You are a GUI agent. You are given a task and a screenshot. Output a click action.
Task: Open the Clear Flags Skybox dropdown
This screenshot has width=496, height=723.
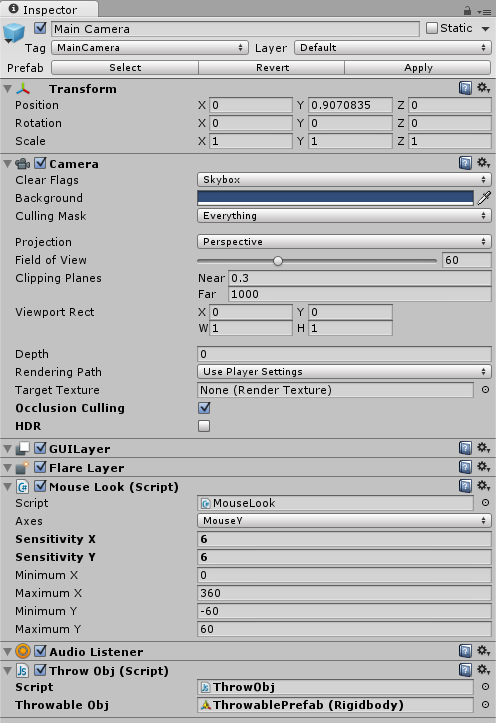(344, 179)
